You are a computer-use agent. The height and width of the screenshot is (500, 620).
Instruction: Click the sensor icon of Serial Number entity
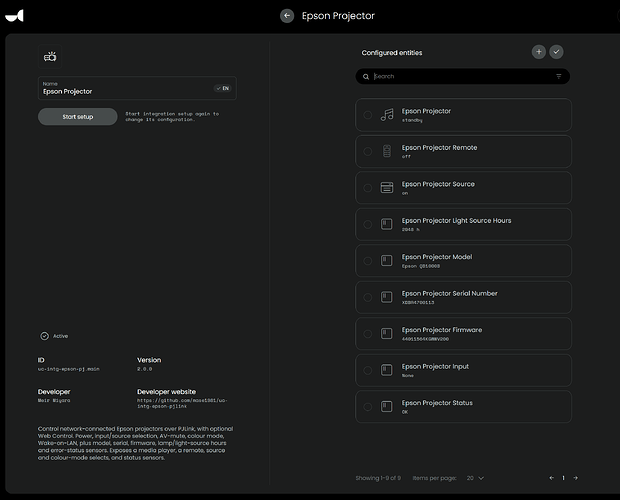pyautogui.click(x=387, y=297)
